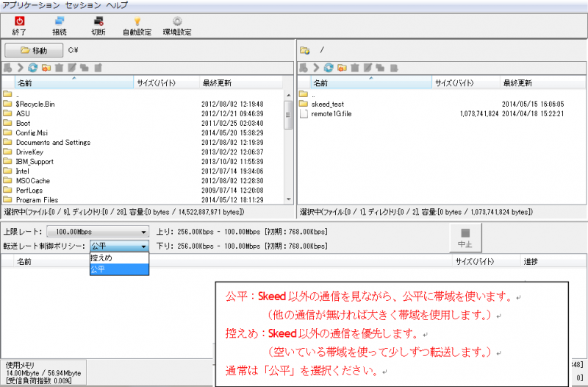The image size is (588, 387).
Task: Click the 移動 folder button
Action: (x=33, y=51)
